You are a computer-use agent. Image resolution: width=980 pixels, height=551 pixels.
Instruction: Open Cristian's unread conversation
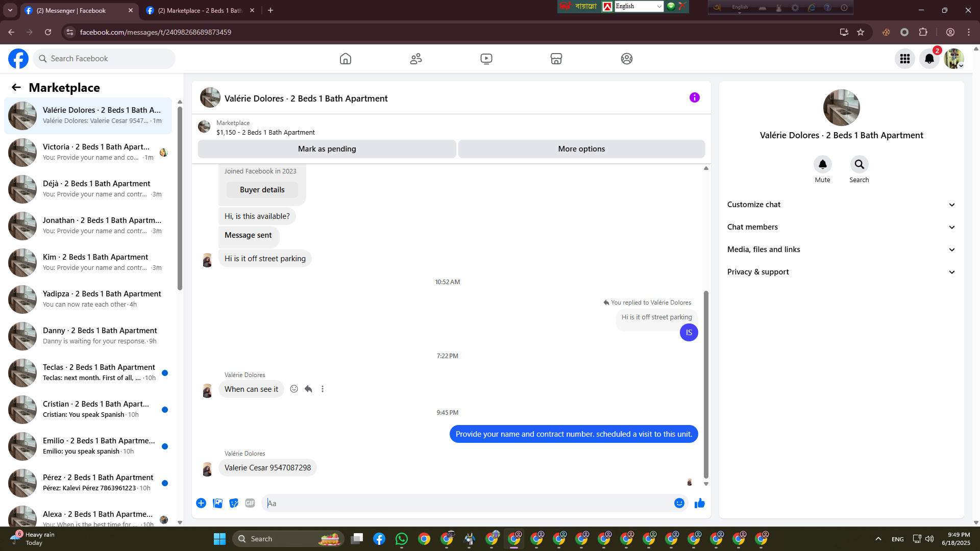pos(88,410)
